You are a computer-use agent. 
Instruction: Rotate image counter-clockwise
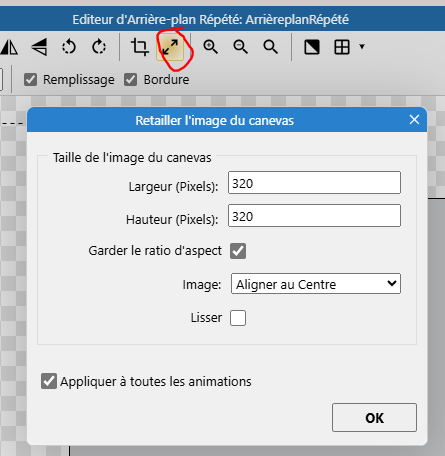pos(69,47)
